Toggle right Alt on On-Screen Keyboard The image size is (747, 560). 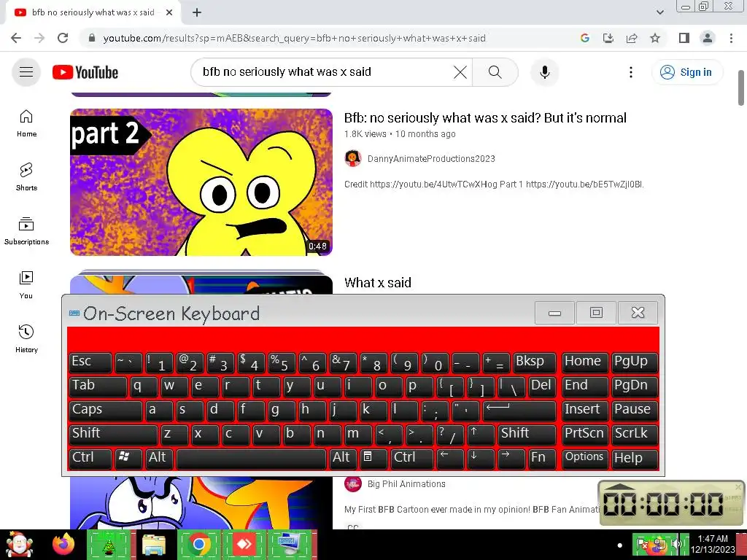point(341,458)
